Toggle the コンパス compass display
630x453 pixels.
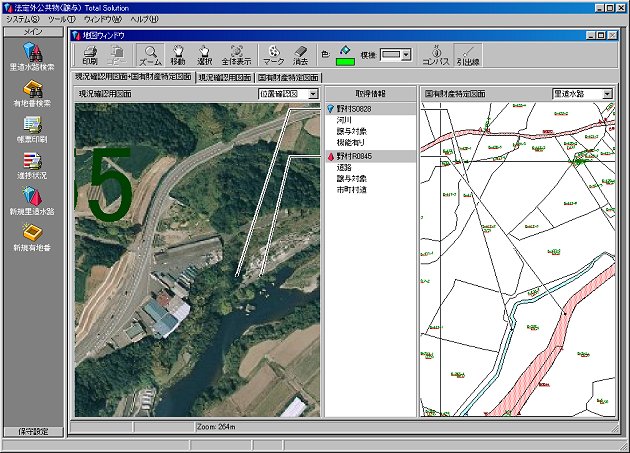click(436, 55)
